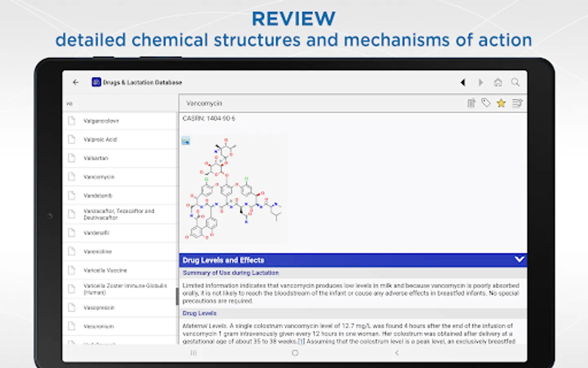Viewport: 588px width, 368px height.
Task: Select Valsartan in the drug list
Action: coord(120,158)
